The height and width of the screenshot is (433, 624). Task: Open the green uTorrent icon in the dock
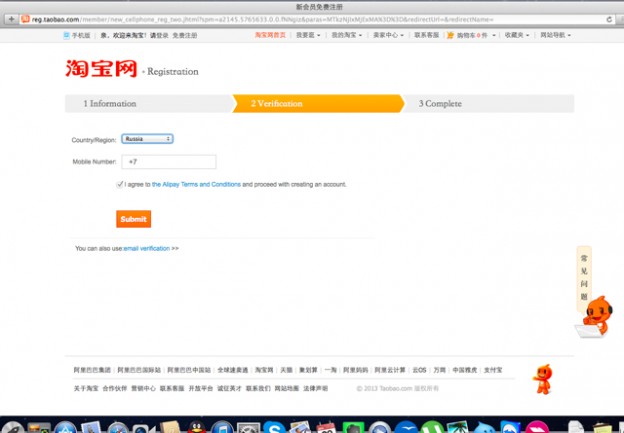[432, 428]
